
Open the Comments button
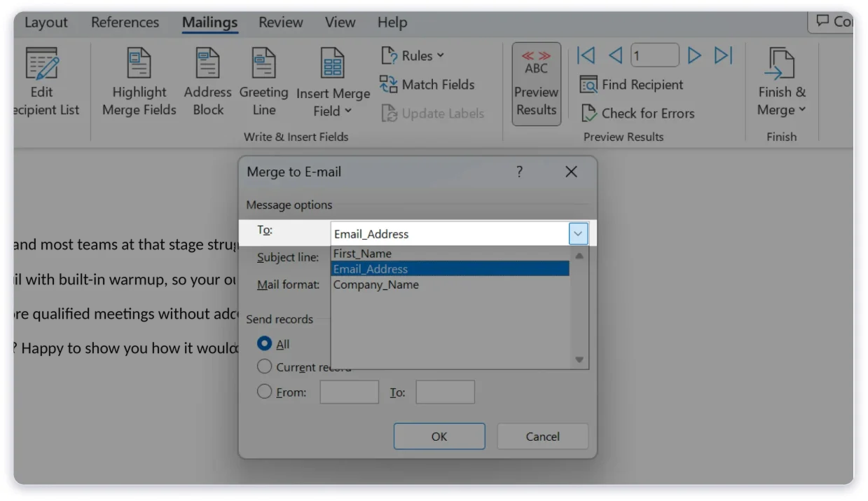pyautogui.click(x=832, y=22)
